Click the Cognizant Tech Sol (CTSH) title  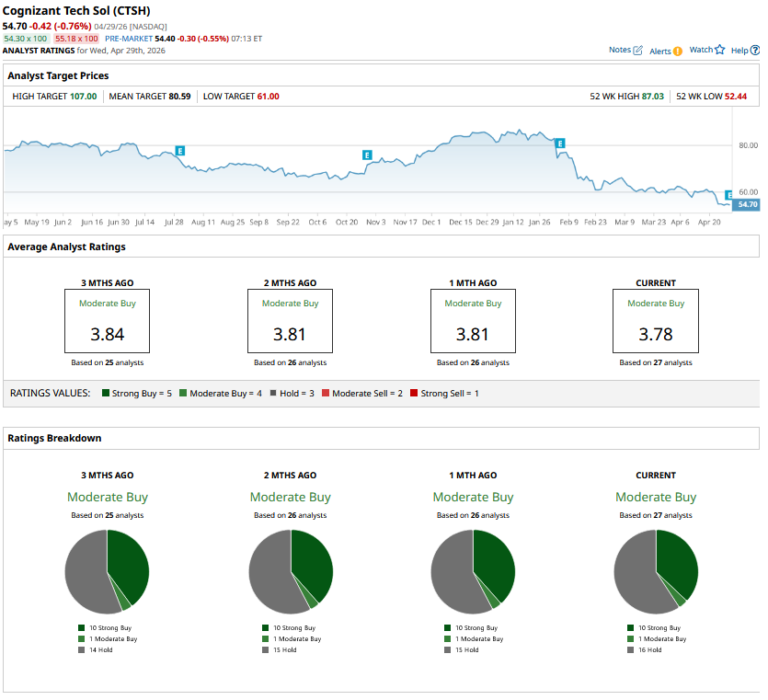[71, 9]
